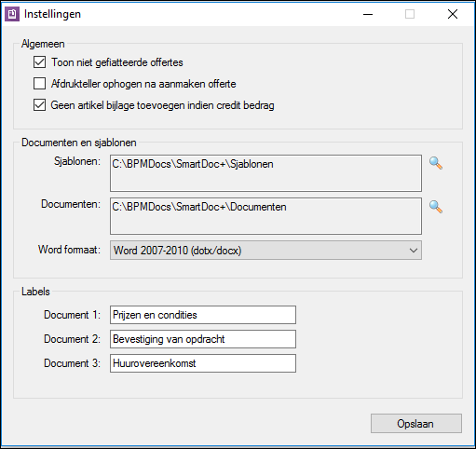Click the Word formaat dropdown arrow
The image size is (476, 449).
[x=414, y=251]
